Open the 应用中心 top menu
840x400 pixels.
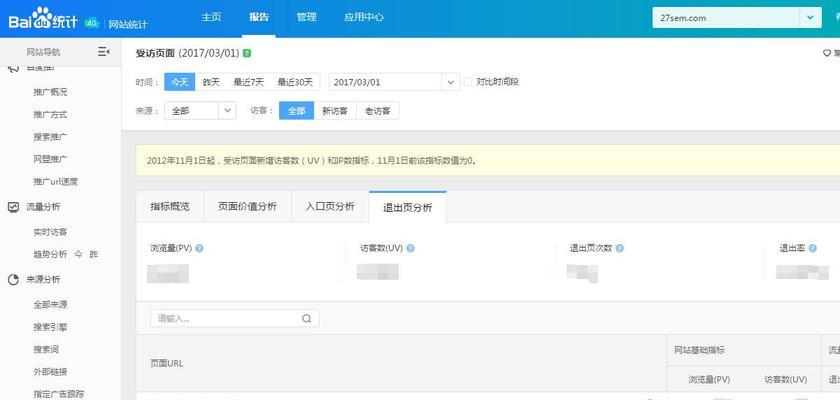pos(364,17)
